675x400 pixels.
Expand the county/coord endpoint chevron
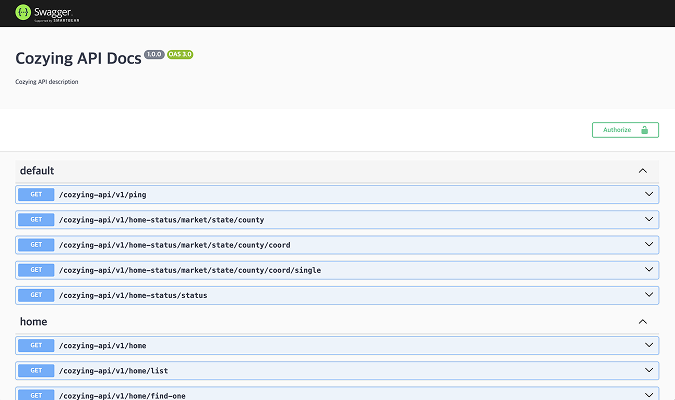point(648,244)
